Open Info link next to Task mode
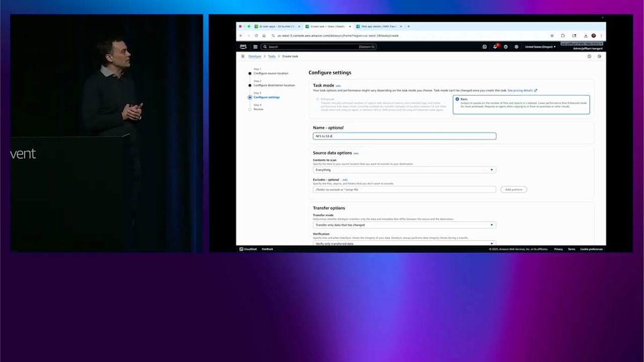This screenshot has width=644, height=362. pyautogui.click(x=338, y=86)
